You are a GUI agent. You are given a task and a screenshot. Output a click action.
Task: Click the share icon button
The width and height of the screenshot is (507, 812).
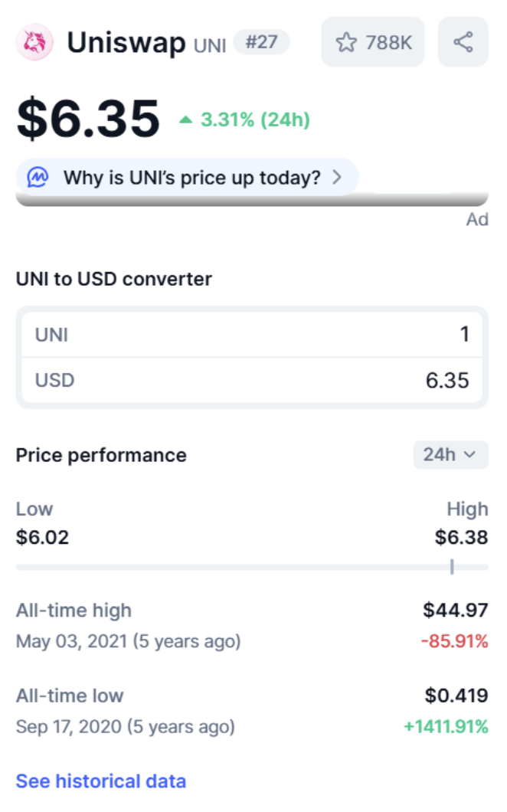[x=463, y=42]
